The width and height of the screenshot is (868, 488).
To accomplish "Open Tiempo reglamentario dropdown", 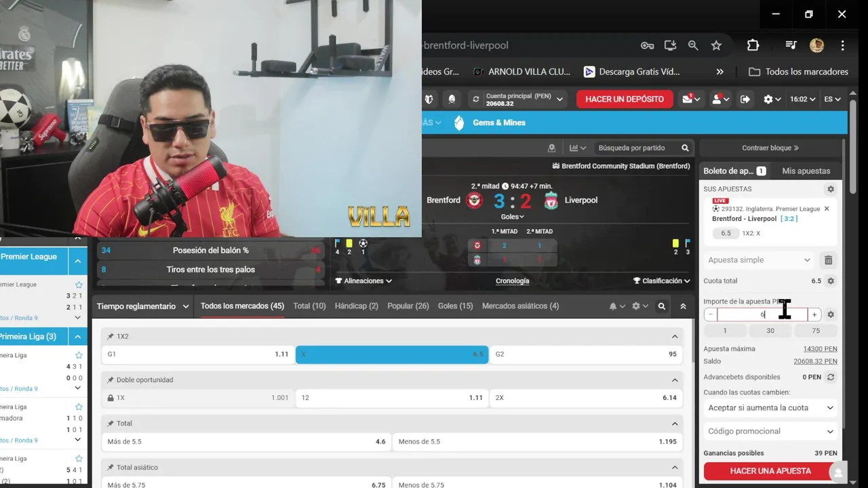I will (143, 306).
